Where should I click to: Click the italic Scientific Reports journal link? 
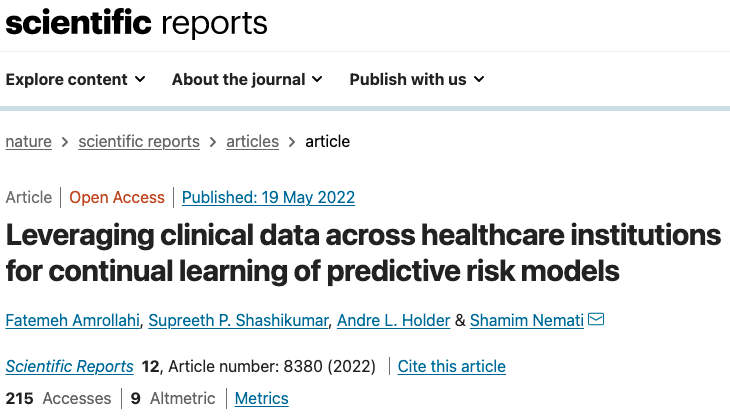[69, 366]
